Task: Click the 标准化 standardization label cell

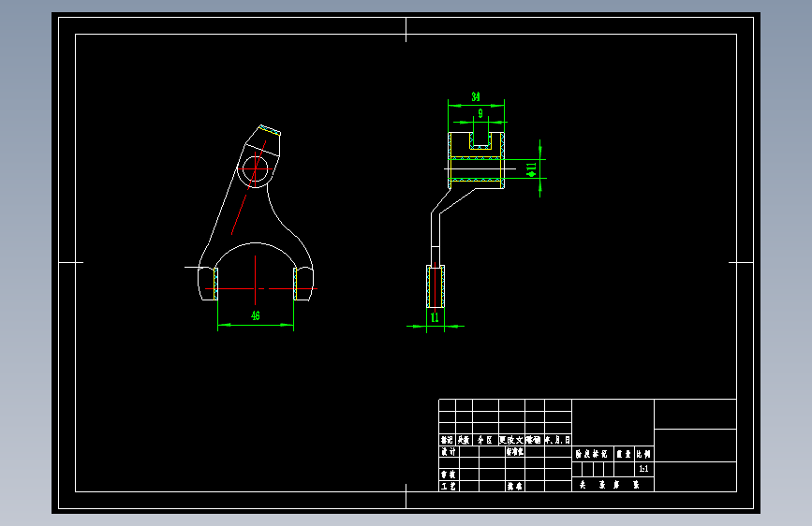Action: [x=515, y=451]
